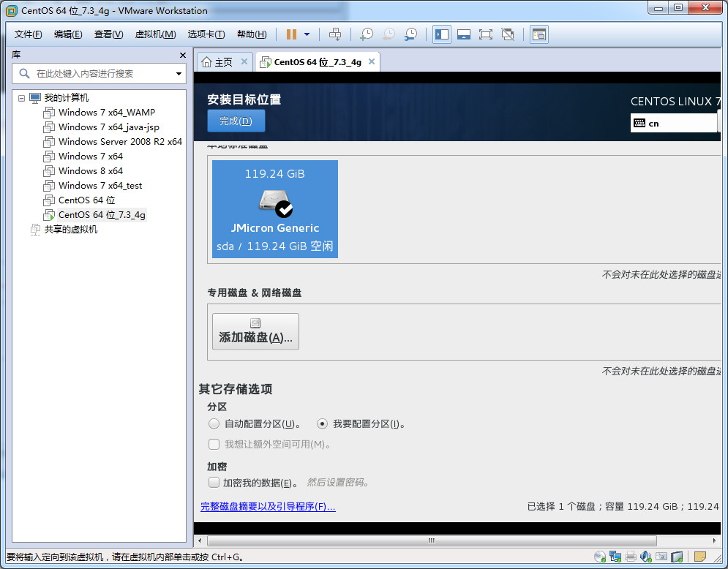Screen dimensions: 728x569
Task: Check 我想让额外空间可用 checkbox
Action: click(214, 444)
